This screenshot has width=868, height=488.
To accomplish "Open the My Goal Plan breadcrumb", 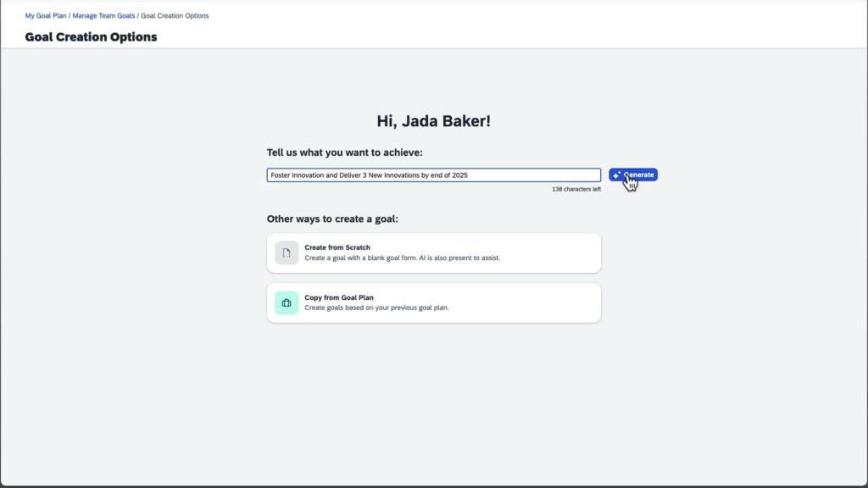I will 46,15.
